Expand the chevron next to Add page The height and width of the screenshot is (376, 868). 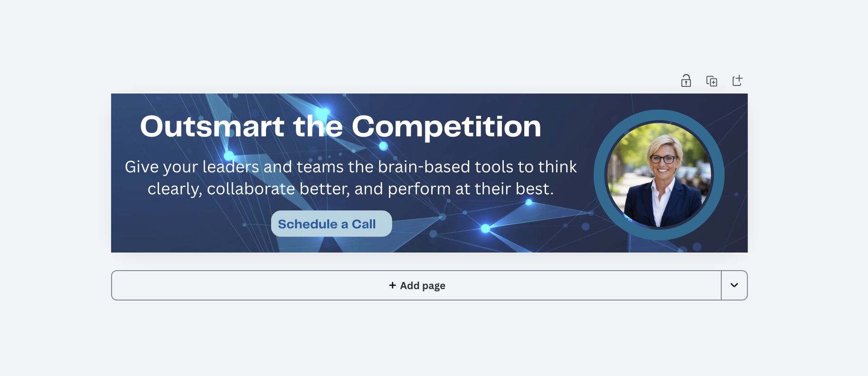click(x=734, y=285)
